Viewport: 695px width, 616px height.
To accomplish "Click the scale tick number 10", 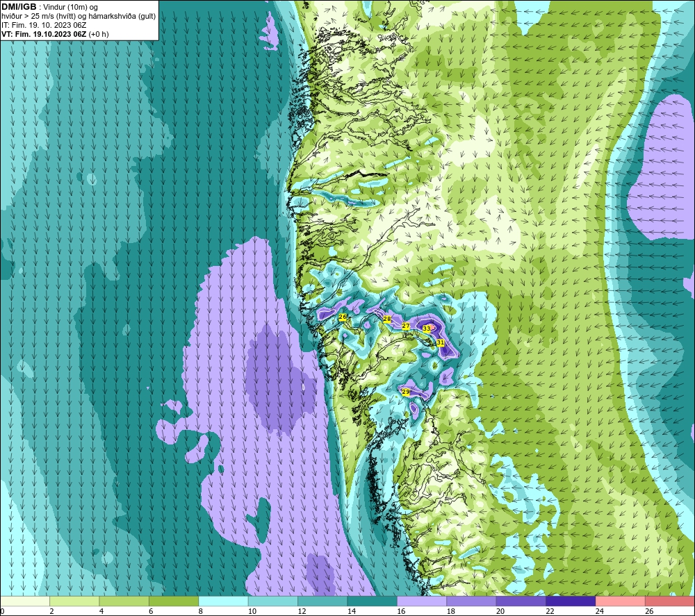I will [x=252, y=611].
